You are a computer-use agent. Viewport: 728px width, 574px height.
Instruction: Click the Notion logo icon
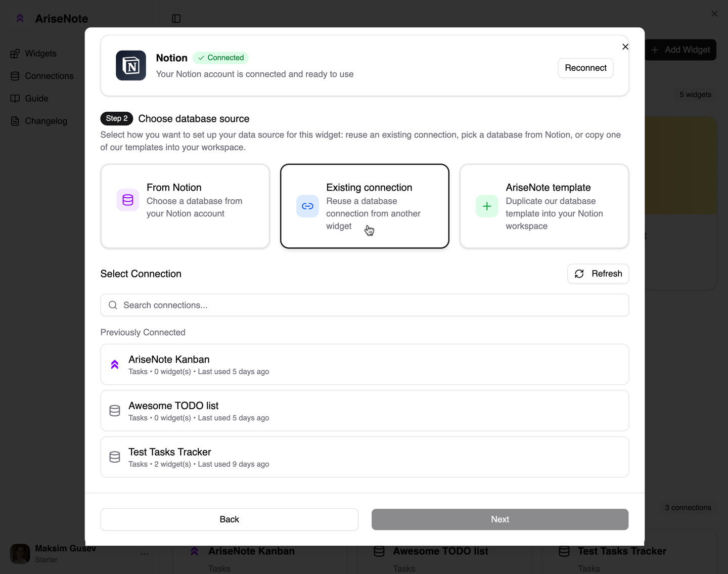[131, 65]
